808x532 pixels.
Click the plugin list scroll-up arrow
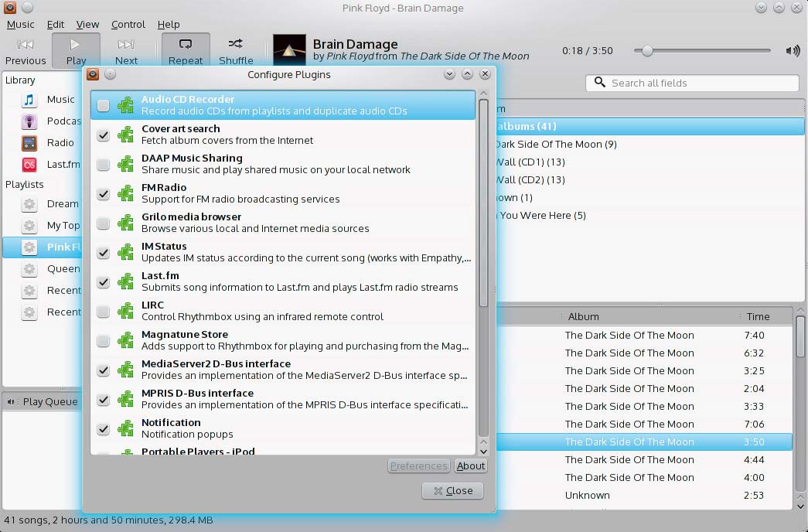(x=483, y=94)
